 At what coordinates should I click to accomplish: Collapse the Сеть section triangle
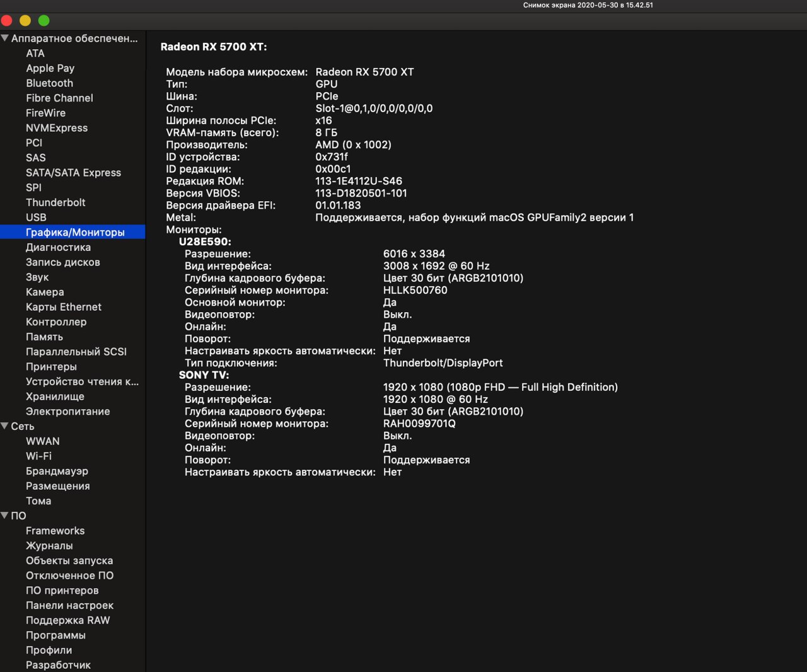[x=5, y=426]
